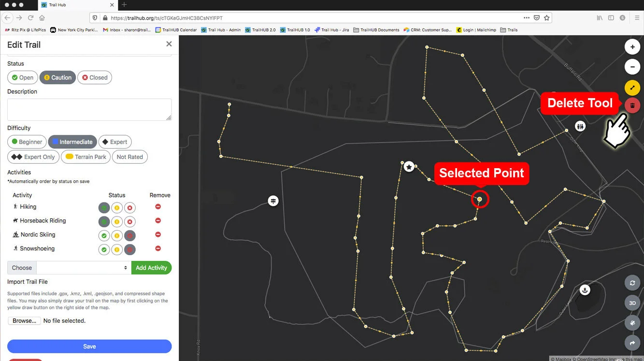Set Nordic Skiing status to open
Screen dimensions: 644x361
[x=104, y=236]
